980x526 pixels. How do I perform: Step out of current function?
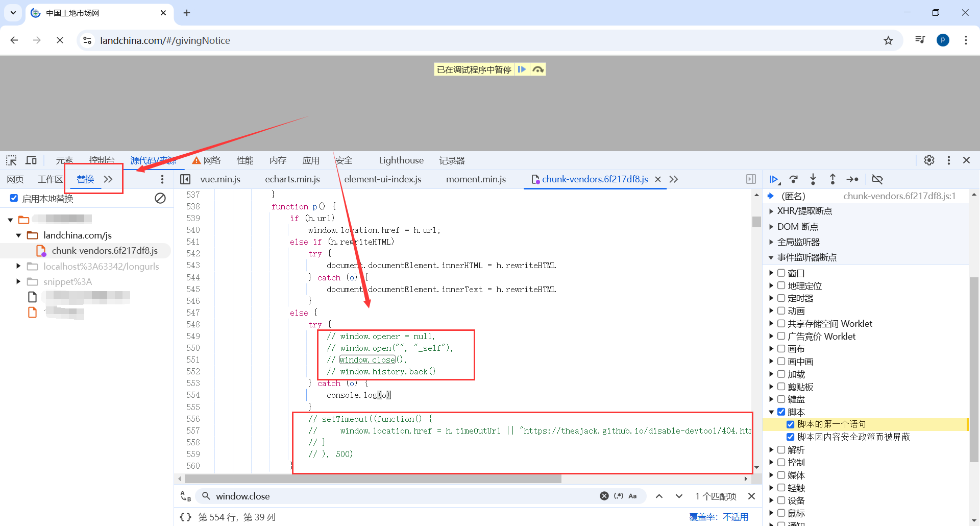832,179
